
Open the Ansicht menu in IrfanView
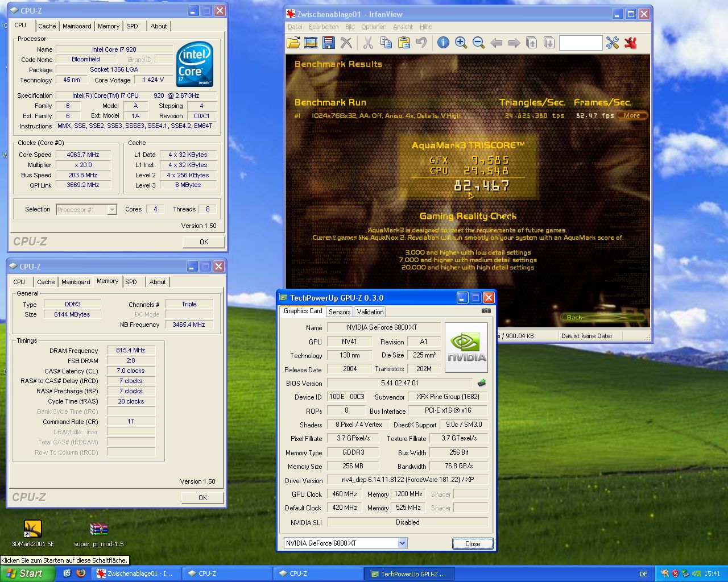[x=403, y=27]
